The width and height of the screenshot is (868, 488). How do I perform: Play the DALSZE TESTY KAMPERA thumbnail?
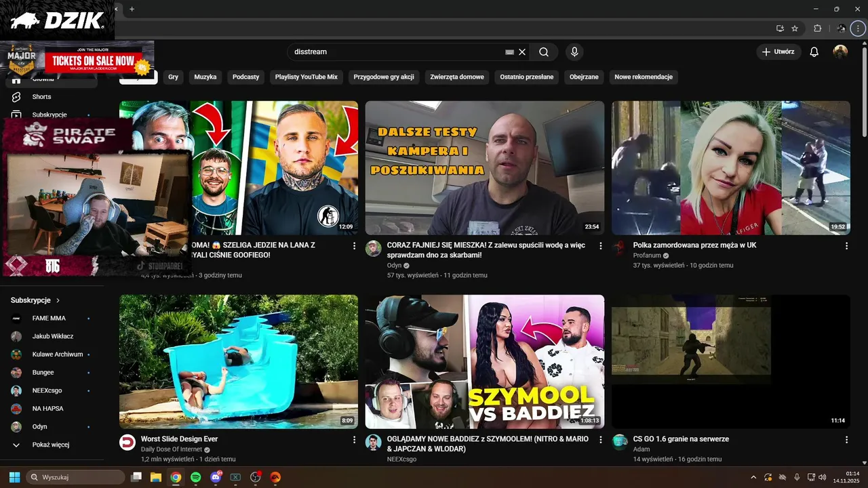pyautogui.click(x=485, y=168)
